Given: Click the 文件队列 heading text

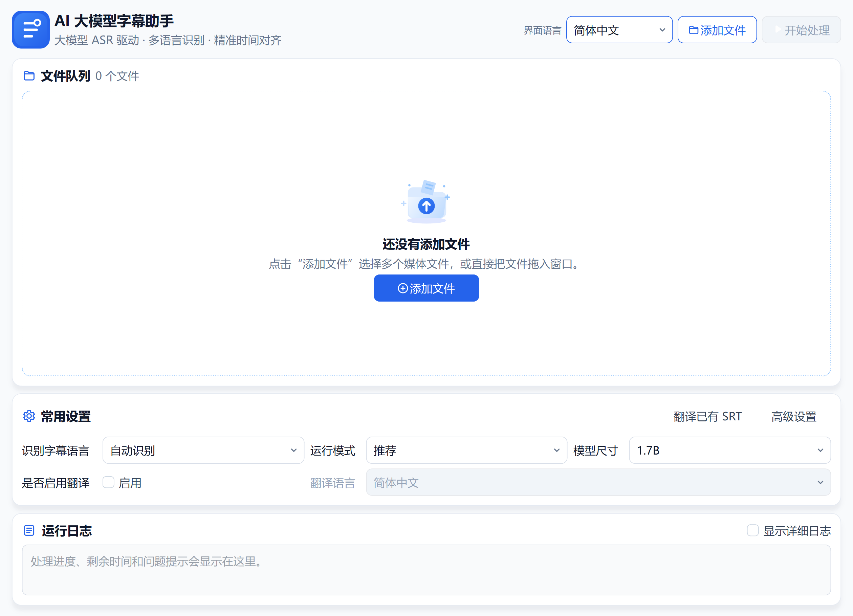Looking at the screenshot, I should point(65,76).
